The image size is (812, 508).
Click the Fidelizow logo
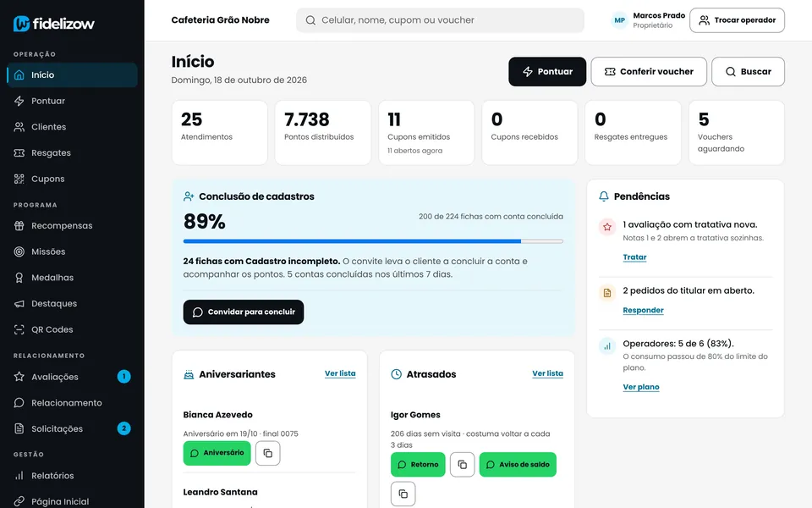pyautogui.click(x=54, y=24)
